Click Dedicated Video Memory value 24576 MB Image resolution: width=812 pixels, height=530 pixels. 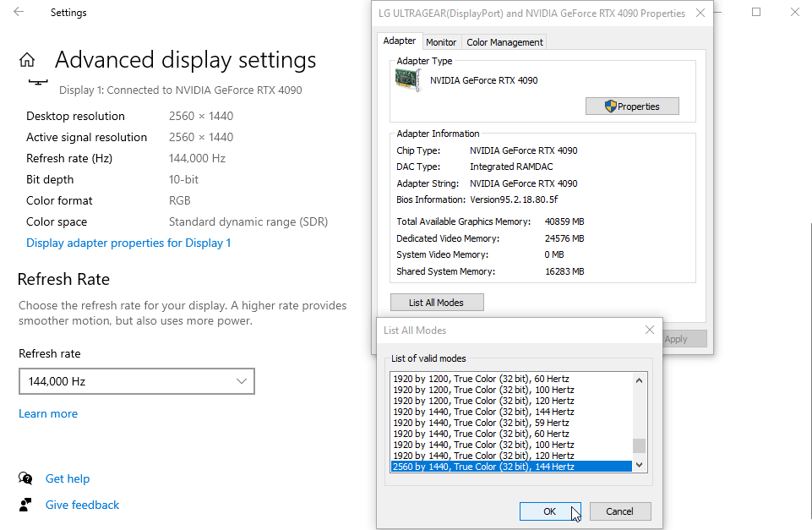coord(564,238)
